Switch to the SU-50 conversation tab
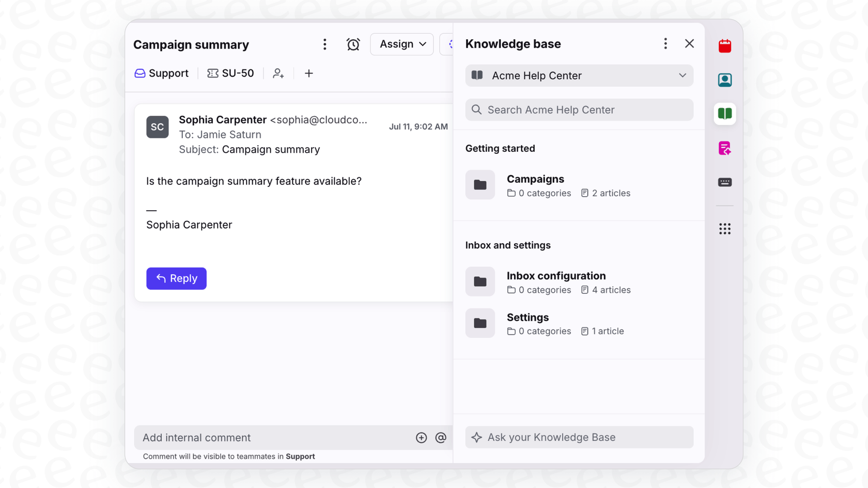This screenshot has width=868, height=488. (x=230, y=73)
